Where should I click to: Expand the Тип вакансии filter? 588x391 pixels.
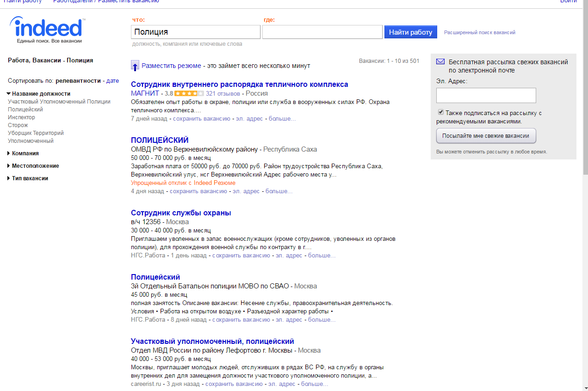[9, 178]
